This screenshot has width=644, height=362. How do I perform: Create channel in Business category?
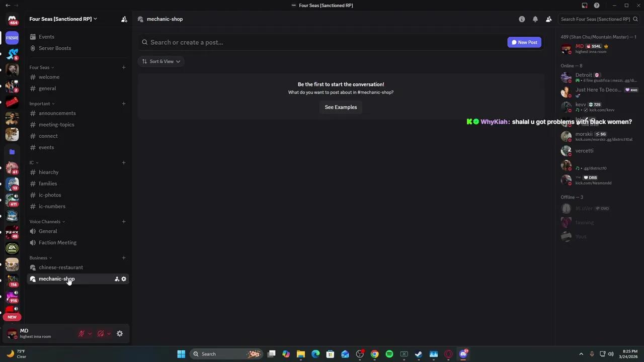tap(123, 258)
